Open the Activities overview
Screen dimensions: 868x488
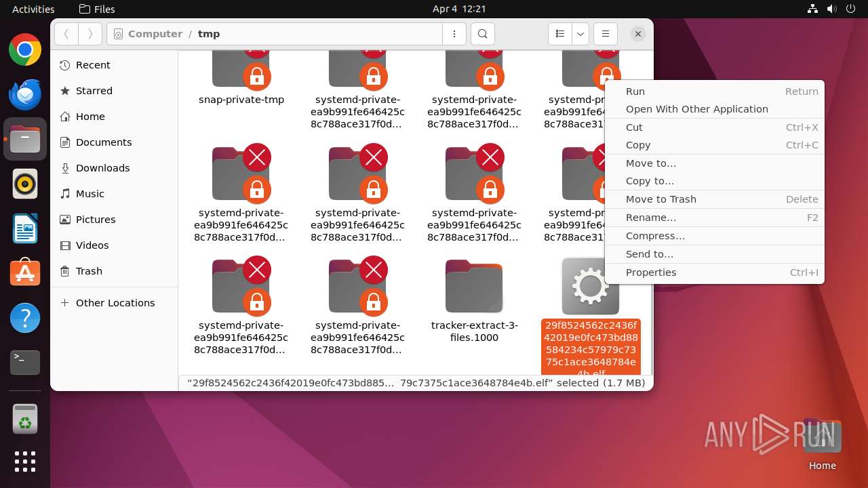tap(33, 9)
